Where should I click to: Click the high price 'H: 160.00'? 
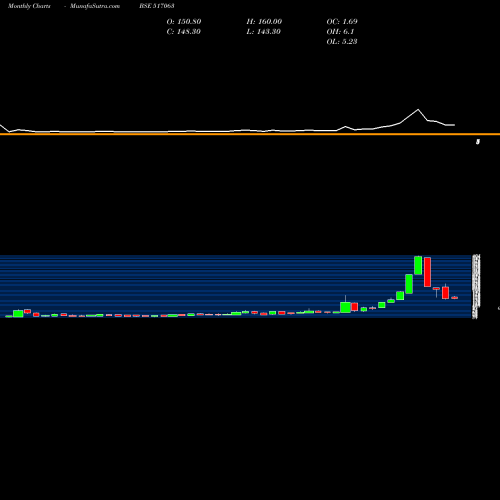[x=264, y=21]
